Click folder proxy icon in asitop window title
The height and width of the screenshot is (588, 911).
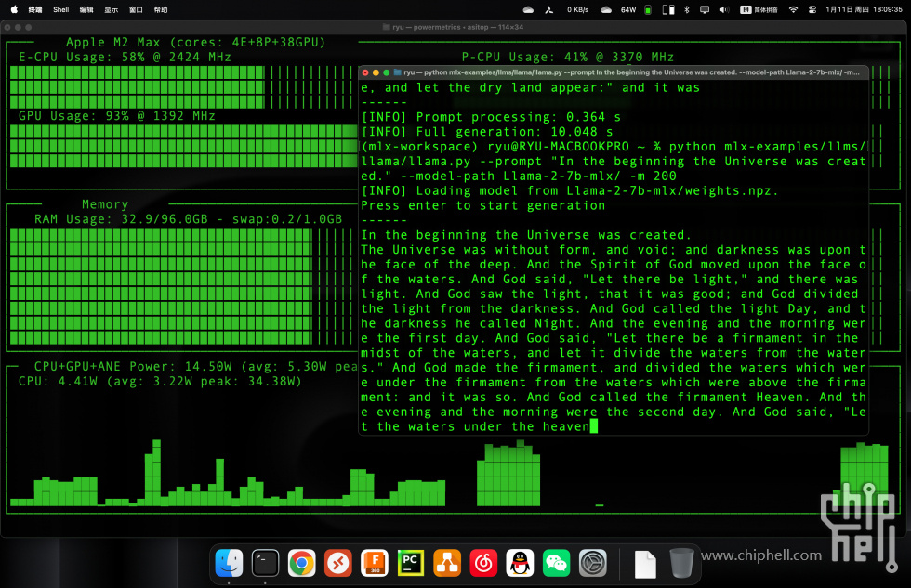(x=387, y=27)
